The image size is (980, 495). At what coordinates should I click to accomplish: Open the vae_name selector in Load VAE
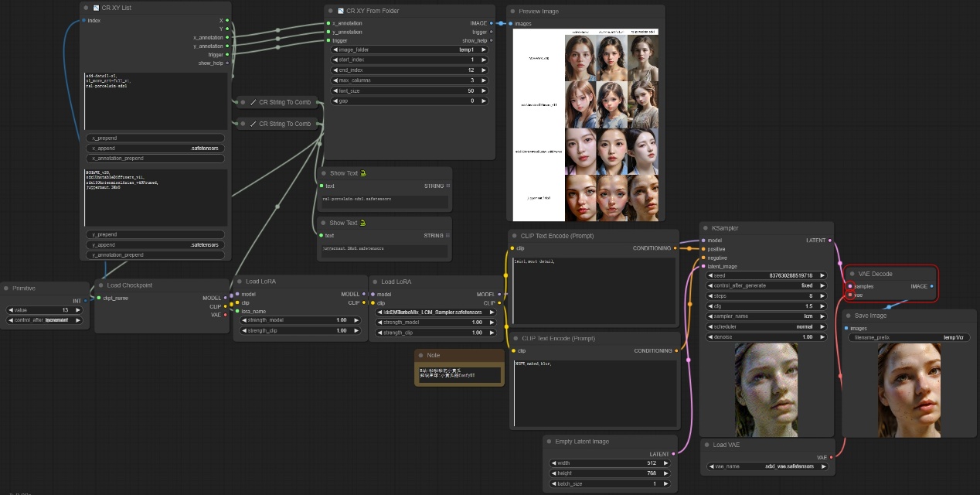pos(767,466)
